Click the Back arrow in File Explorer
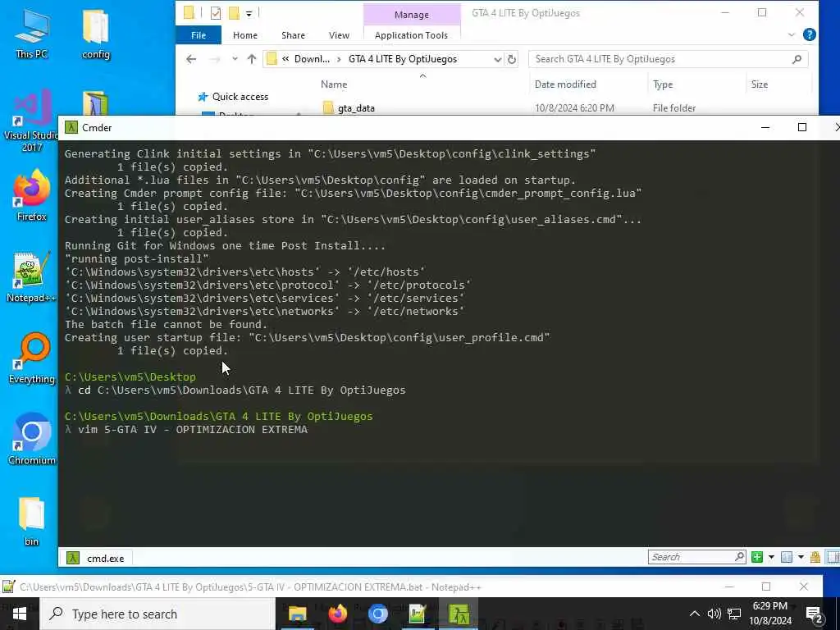 coord(191,59)
